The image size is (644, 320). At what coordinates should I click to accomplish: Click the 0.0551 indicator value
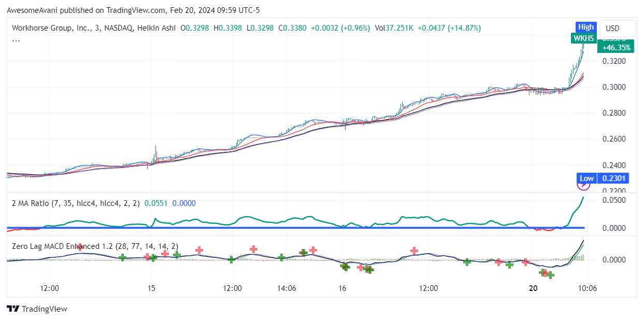pyautogui.click(x=156, y=203)
